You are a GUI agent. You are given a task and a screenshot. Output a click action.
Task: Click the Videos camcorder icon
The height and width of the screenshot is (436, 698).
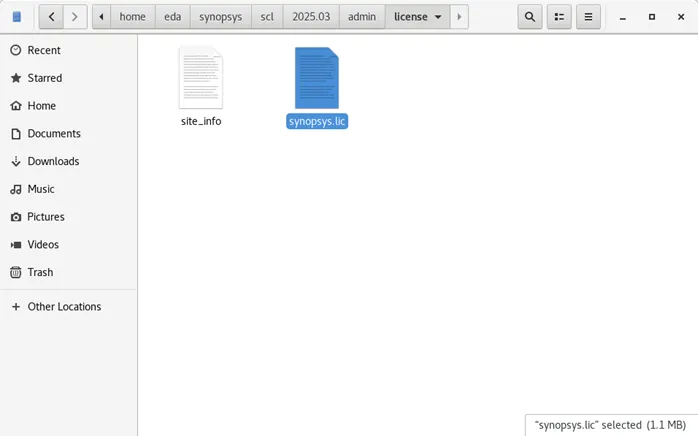coord(16,244)
